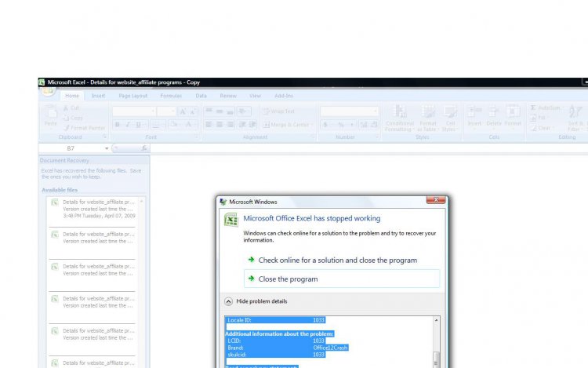
Task: Click inside the formula bar
Action: [369, 148]
